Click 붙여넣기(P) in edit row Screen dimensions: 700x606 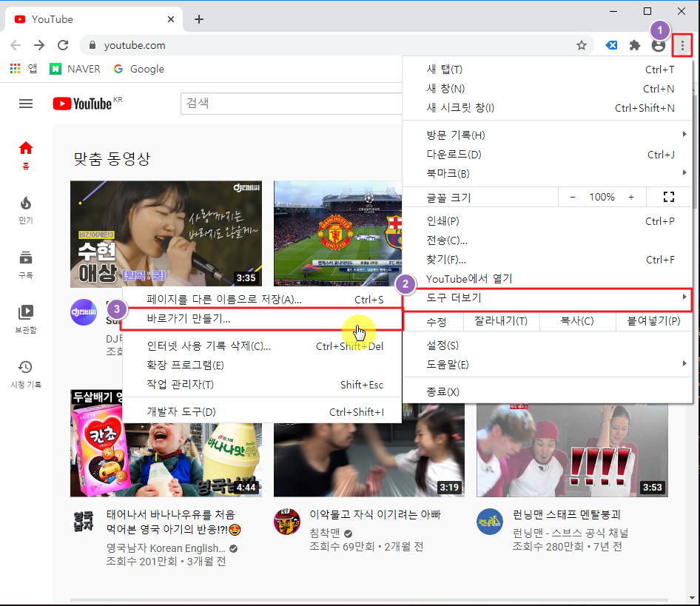653,321
